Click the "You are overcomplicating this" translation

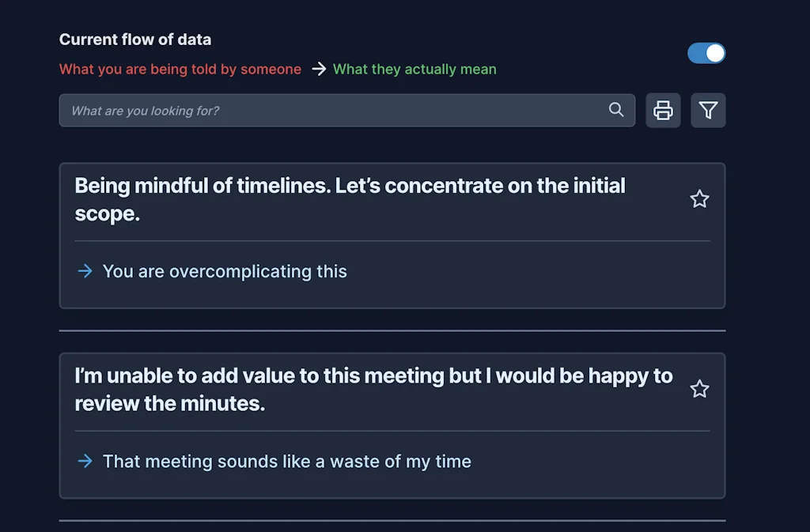[x=225, y=271]
